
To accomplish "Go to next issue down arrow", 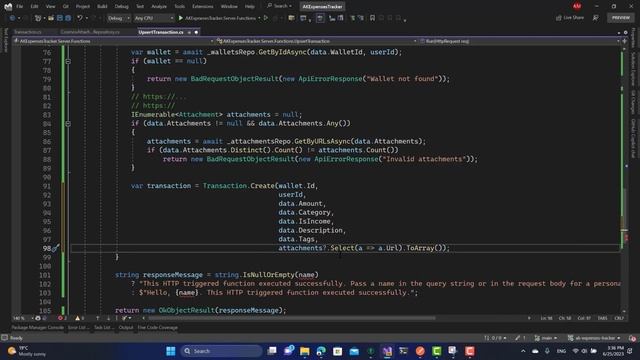I will 108,318.
